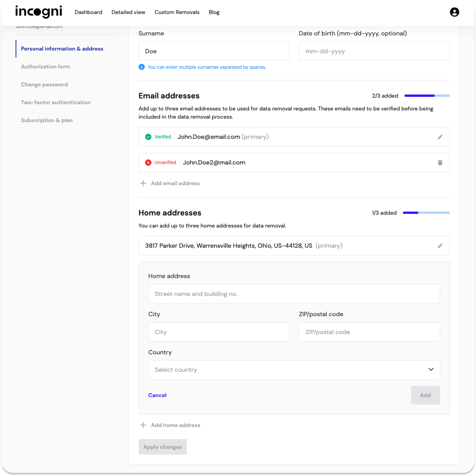Screen dimensions: 476x476
Task: Click the country dropdown chevron arrow
Action: [431, 369]
